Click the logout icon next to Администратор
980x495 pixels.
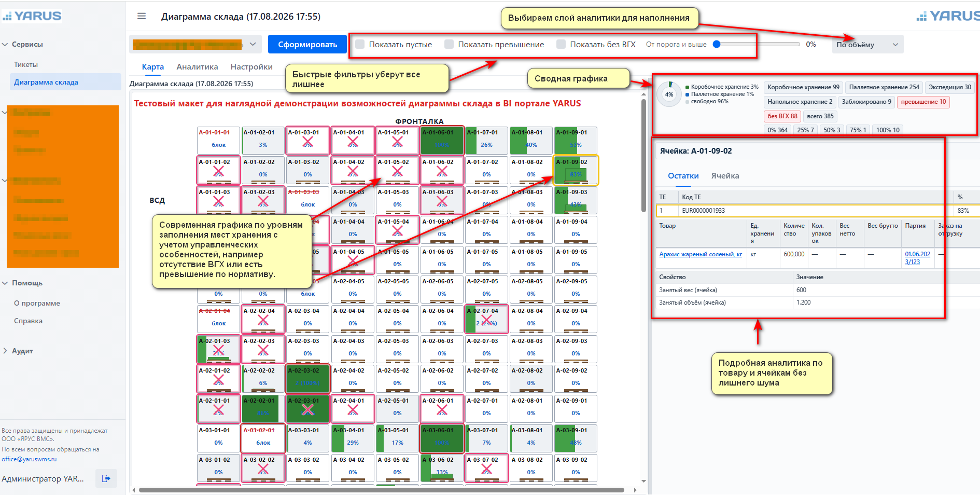106,478
